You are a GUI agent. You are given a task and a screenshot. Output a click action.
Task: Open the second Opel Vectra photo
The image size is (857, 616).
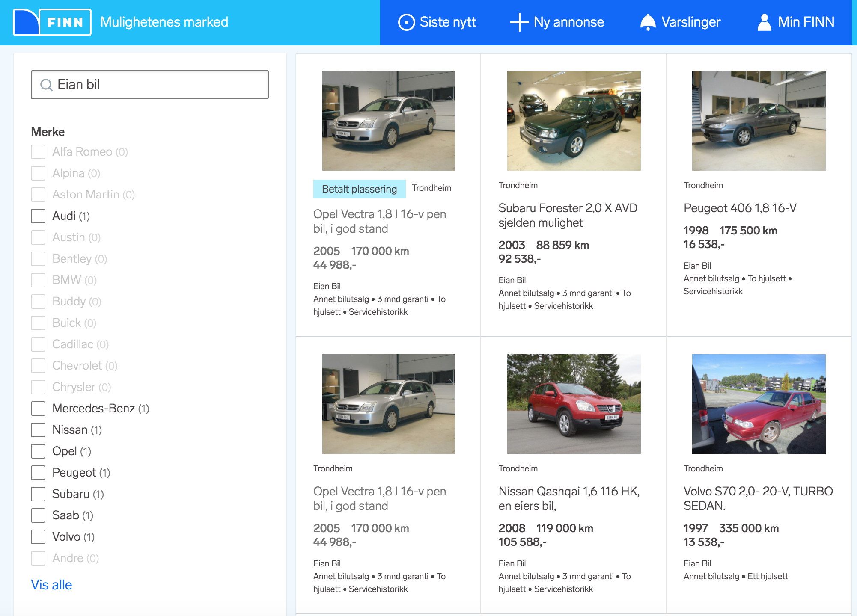pyautogui.click(x=389, y=404)
